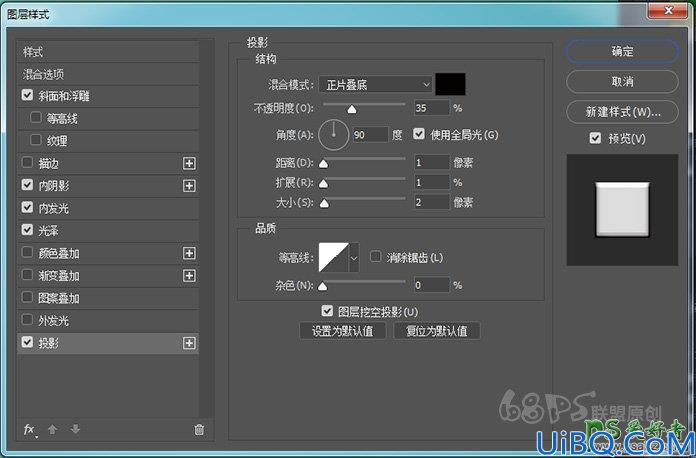Screen dimensions: 696x458
Task: Click the 扩展 value field
Action: click(432, 182)
